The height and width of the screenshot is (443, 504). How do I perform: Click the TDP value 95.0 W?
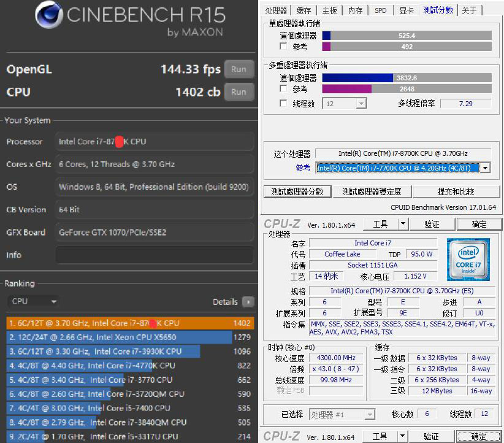pos(421,254)
